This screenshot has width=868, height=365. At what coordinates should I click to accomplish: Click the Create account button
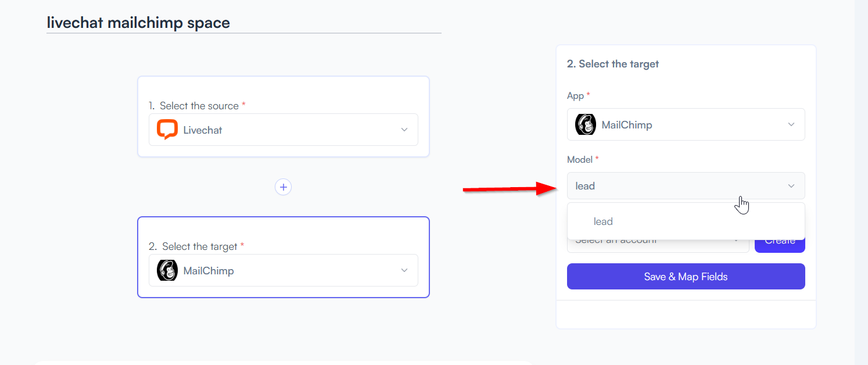pyautogui.click(x=780, y=245)
